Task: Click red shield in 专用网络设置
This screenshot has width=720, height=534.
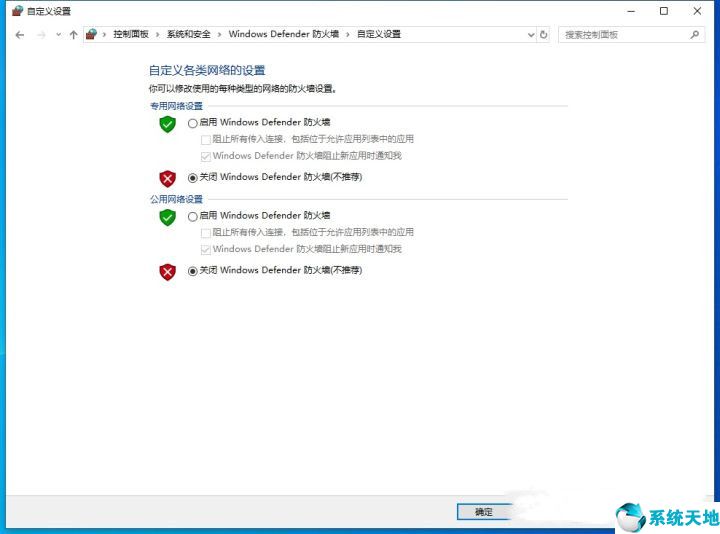Action: tap(168, 179)
